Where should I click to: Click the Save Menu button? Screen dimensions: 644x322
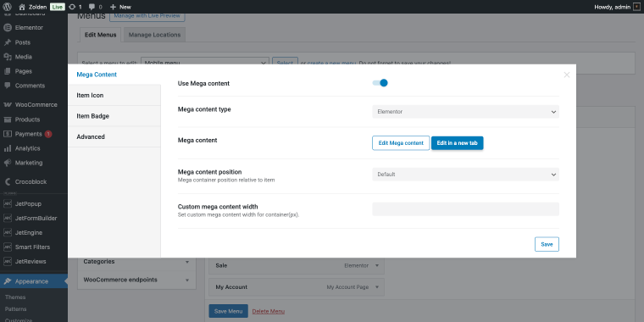pyautogui.click(x=228, y=311)
